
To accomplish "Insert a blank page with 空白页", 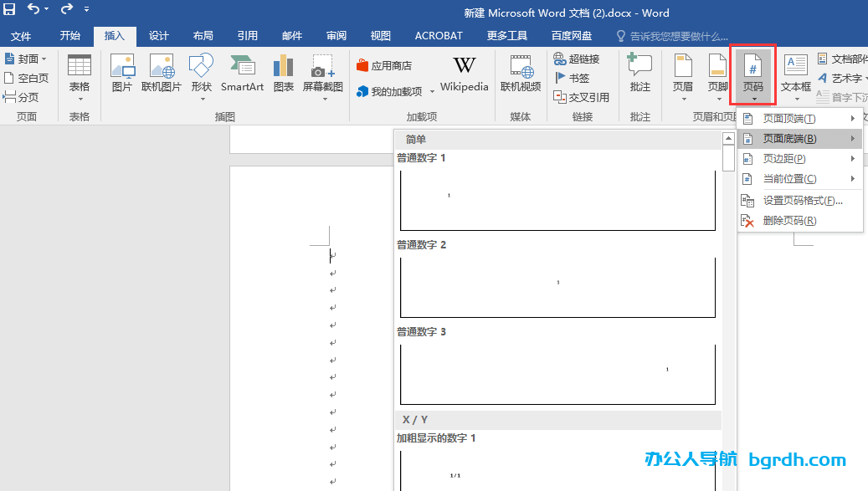I will click(x=26, y=77).
